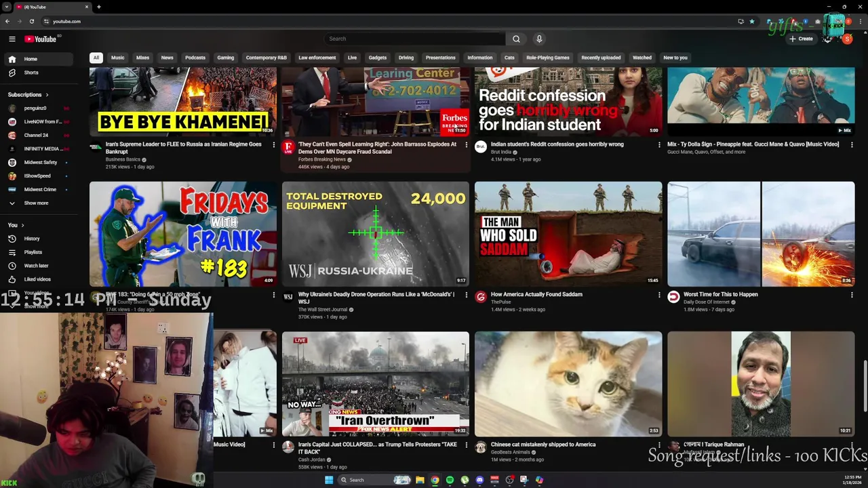The image size is (868, 488).
Task: Open The Wall Street Journal channel name
Action: click(323, 310)
